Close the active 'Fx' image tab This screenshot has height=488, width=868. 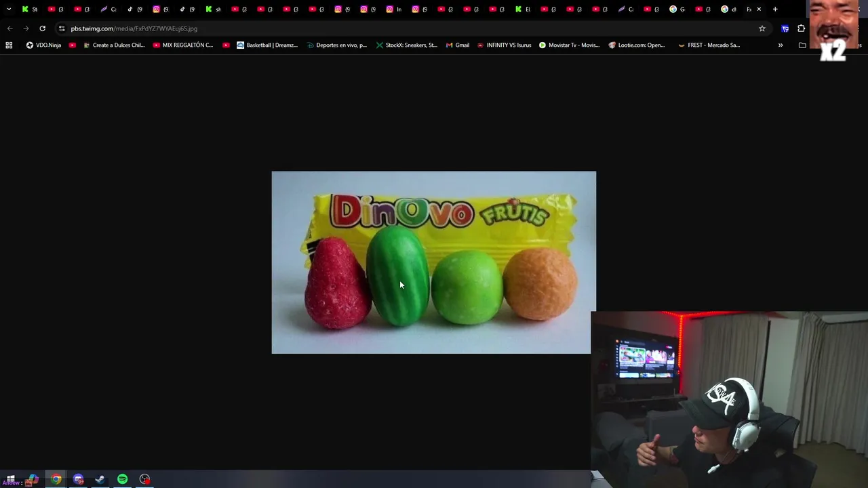point(759,9)
